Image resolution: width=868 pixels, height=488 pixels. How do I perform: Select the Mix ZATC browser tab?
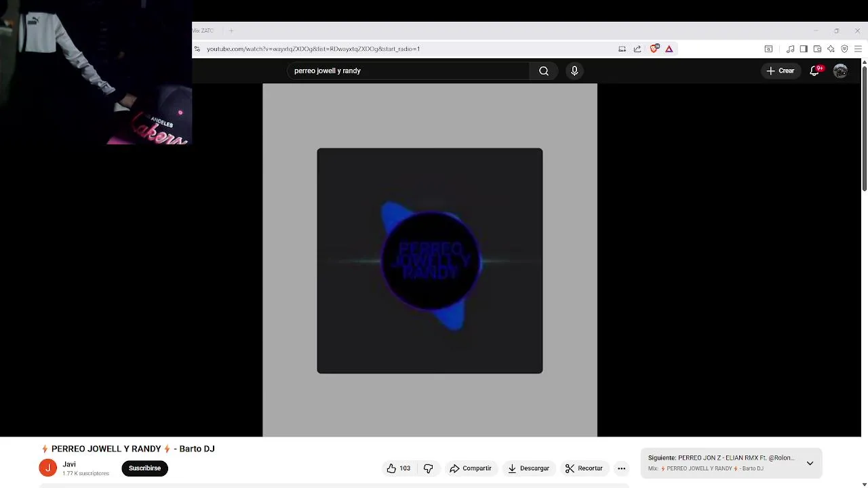click(x=203, y=30)
